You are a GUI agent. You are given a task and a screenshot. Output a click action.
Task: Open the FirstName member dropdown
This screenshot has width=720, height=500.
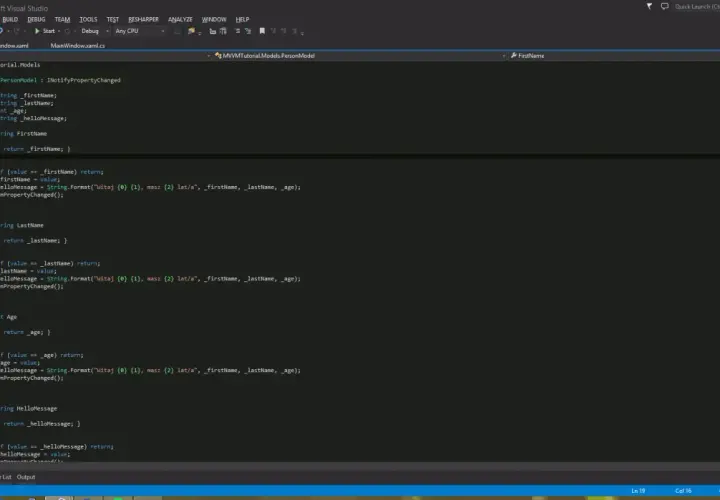pyautogui.click(x=614, y=56)
